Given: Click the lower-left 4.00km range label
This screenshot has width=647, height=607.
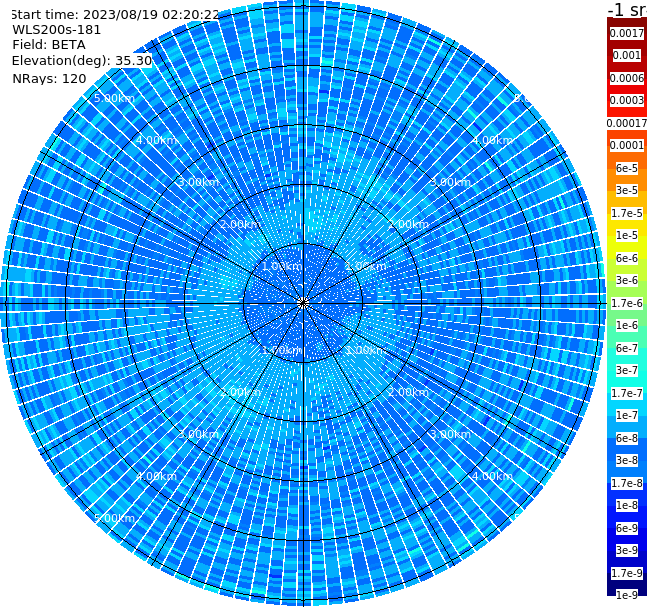Looking at the screenshot, I should click(156, 476).
